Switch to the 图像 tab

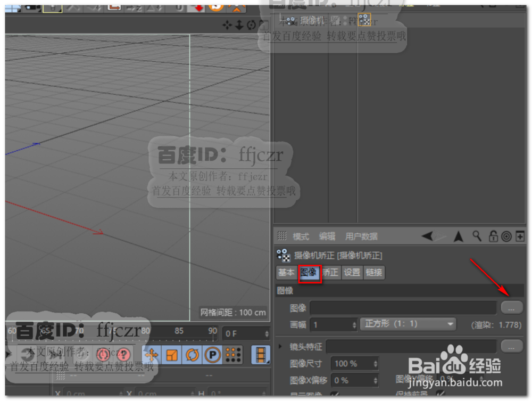(x=309, y=273)
